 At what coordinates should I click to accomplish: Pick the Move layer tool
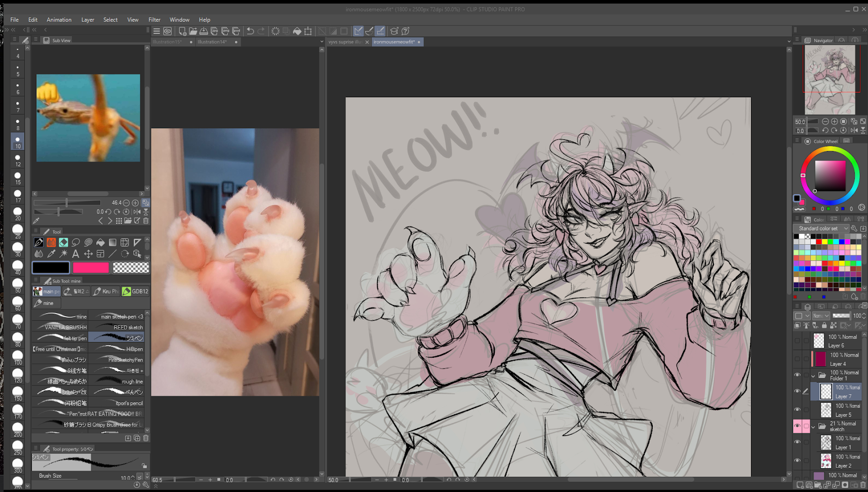[x=88, y=254]
